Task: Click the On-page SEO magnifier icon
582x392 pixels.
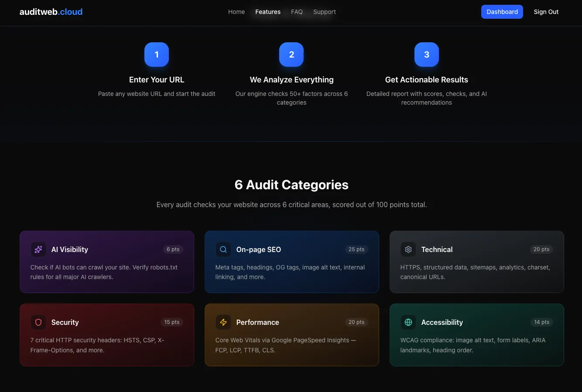Action: [223, 249]
